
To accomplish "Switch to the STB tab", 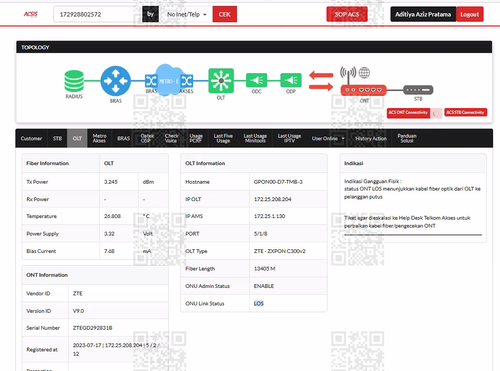I will pos(57,138).
